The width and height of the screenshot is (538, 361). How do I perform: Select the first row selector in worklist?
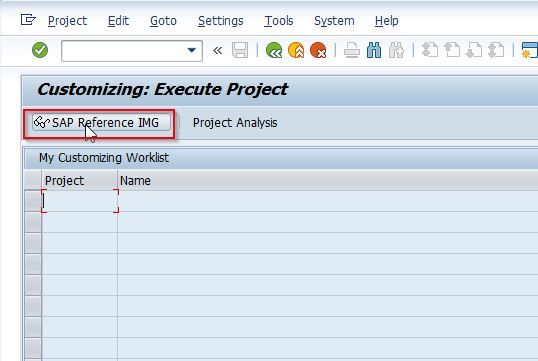(x=33, y=201)
